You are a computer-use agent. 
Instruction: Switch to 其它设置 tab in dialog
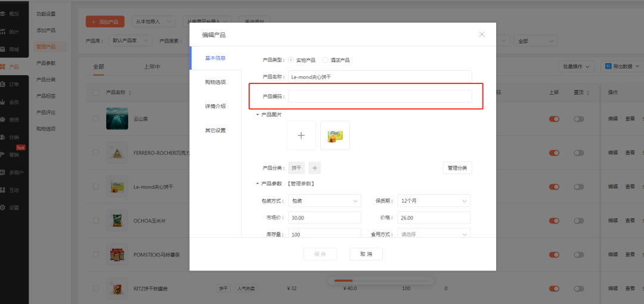pyautogui.click(x=216, y=131)
